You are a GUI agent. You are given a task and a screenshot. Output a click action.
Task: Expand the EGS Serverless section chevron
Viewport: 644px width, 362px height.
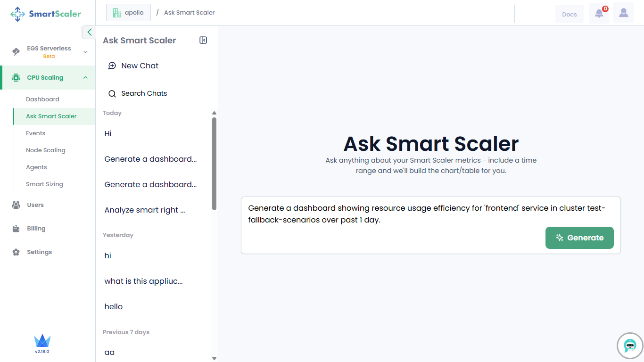[x=85, y=52]
